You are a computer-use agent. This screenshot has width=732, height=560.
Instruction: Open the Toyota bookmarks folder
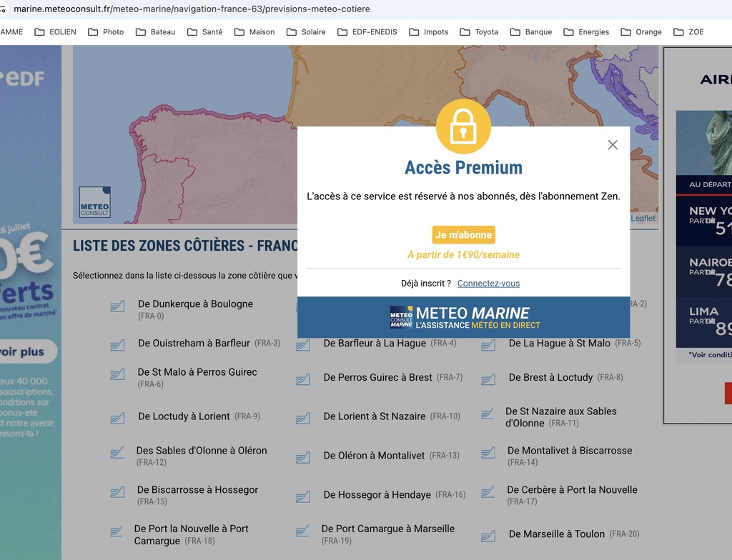pyautogui.click(x=479, y=31)
